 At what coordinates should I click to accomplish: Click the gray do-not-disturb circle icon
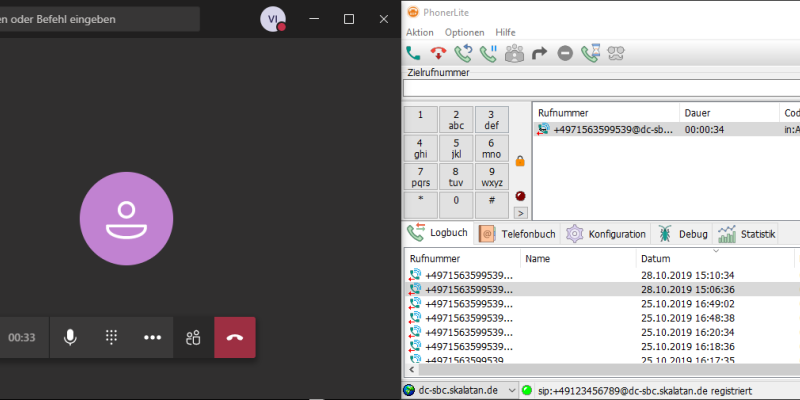pyautogui.click(x=565, y=54)
